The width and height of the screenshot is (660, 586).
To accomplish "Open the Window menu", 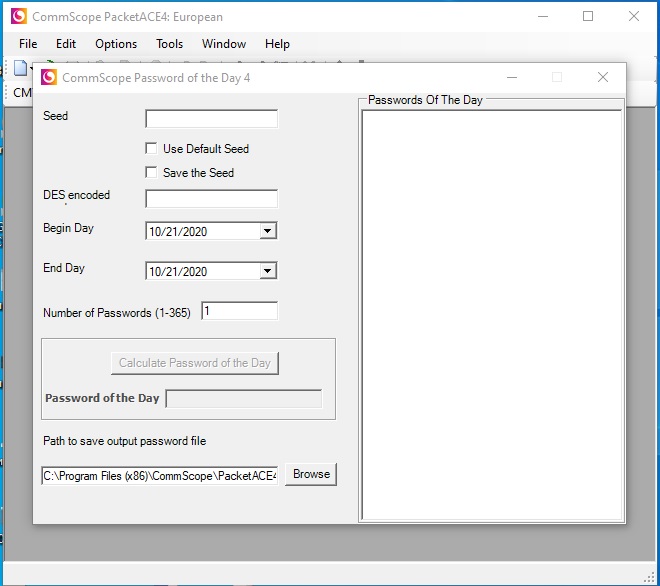I will click(224, 44).
